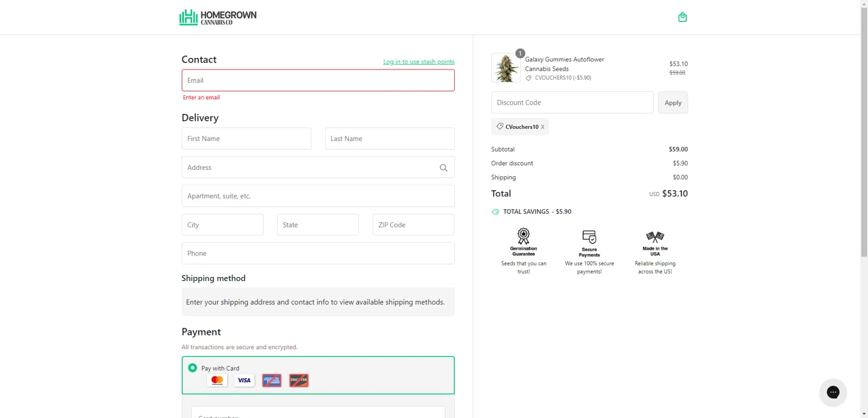Click the Discover card icon

click(299, 380)
